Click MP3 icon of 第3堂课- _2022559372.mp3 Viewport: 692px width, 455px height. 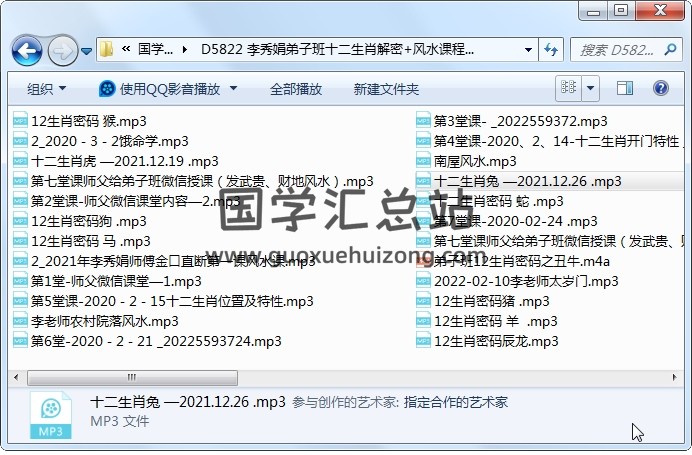423,121
